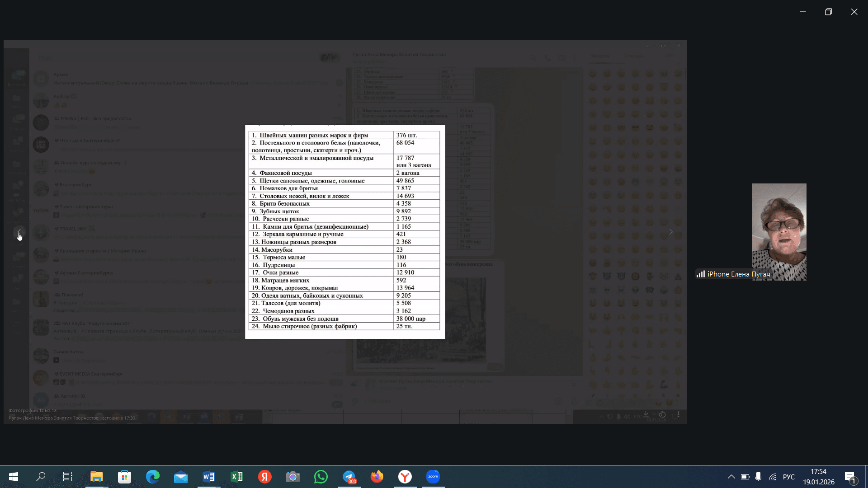
Task: Launch Excel from the taskbar
Action: (x=237, y=477)
